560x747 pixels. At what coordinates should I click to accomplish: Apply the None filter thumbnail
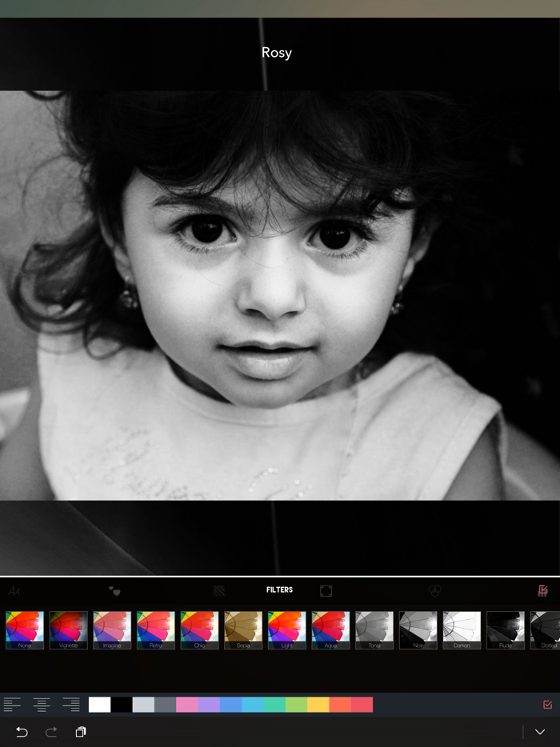click(x=25, y=630)
